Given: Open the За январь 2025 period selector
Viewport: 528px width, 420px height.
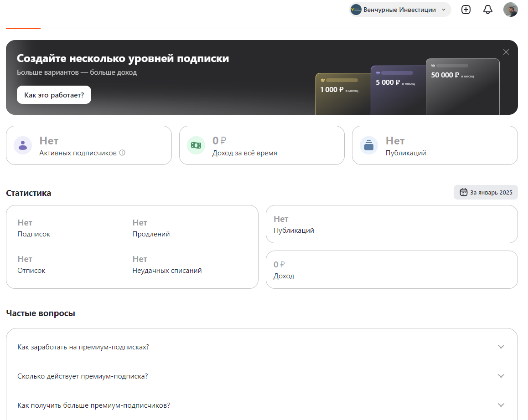Looking at the screenshot, I should coord(486,193).
